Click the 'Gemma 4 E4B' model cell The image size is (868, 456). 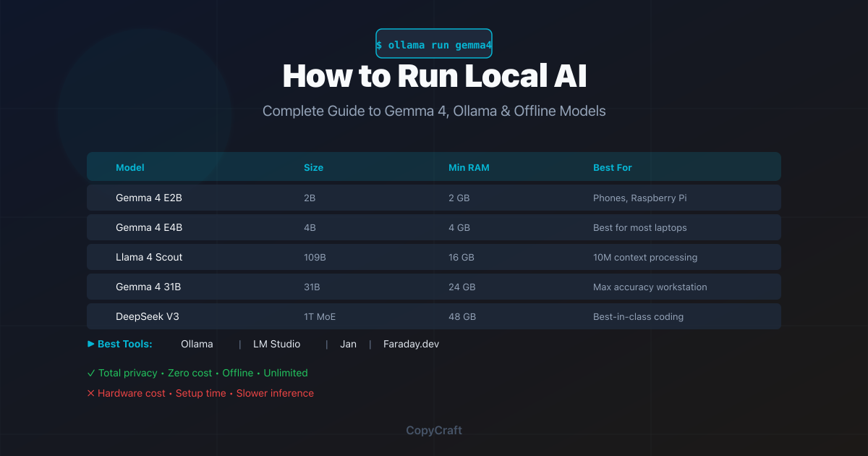pos(149,227)
